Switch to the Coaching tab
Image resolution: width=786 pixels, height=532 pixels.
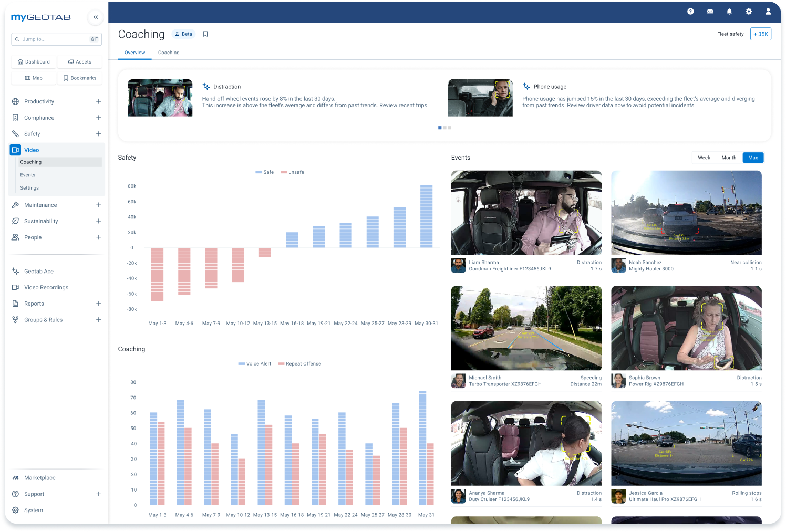coord(169,53)
